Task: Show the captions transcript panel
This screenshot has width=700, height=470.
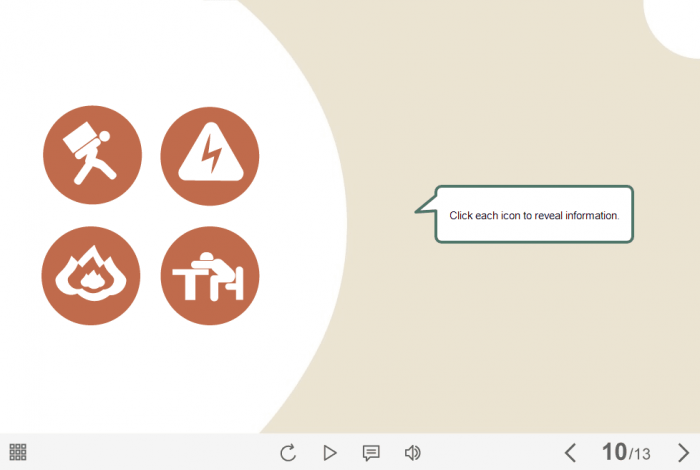Action: pos(371,453)
